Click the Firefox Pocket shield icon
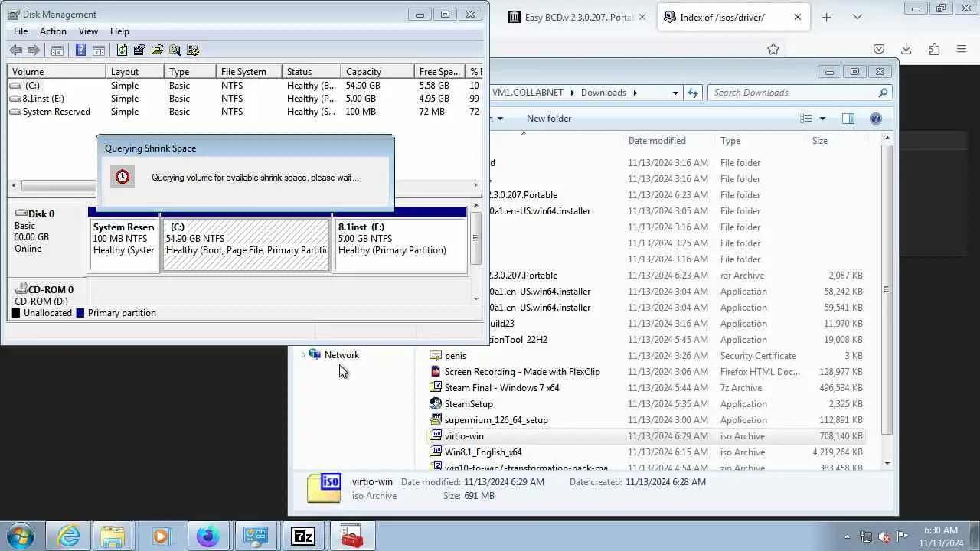The image size is (980, 551). click(x=879, y=49)
